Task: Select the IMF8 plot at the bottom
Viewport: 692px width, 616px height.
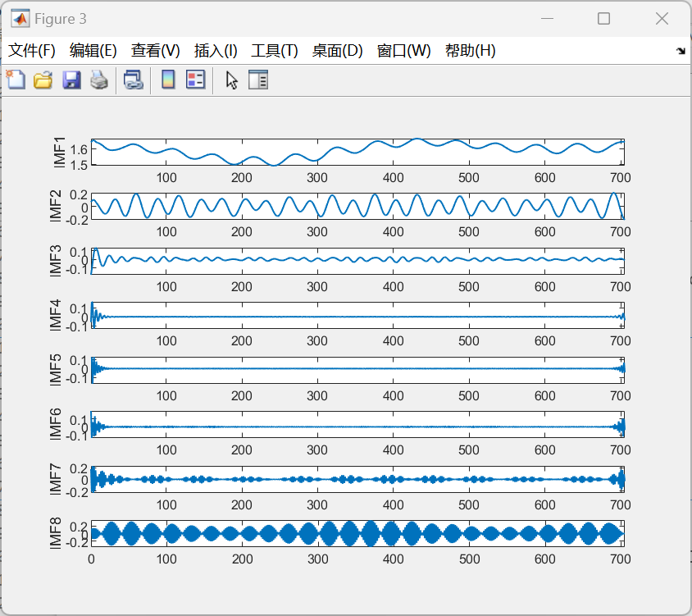Action: click(x=357, y=533)
